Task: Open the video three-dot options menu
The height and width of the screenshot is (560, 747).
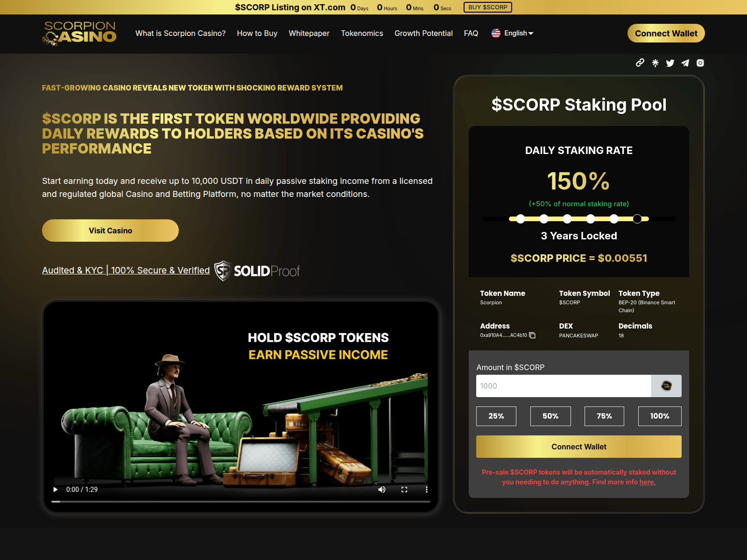Action: (x=426, y=490)
